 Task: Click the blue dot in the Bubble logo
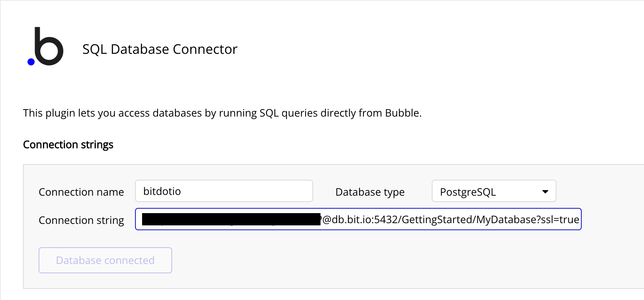click(31, 62)
